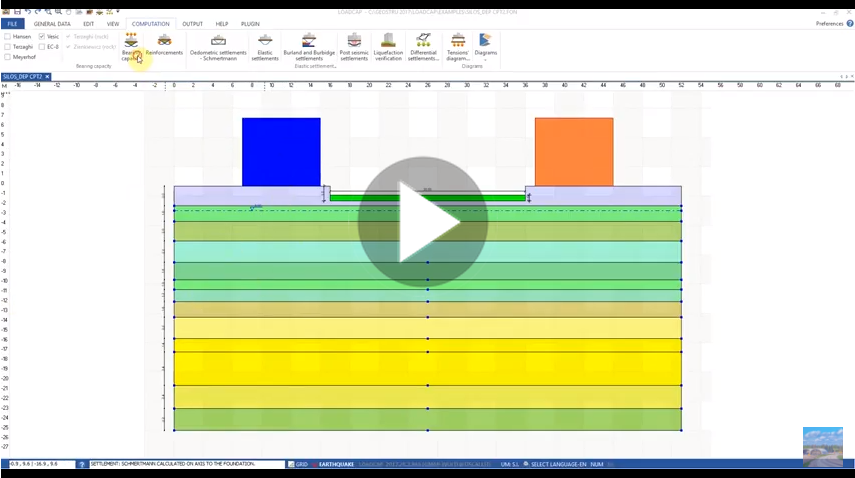Open the PLUGIN tab
This screenshot has width=855, height=478.
point(250,24)
